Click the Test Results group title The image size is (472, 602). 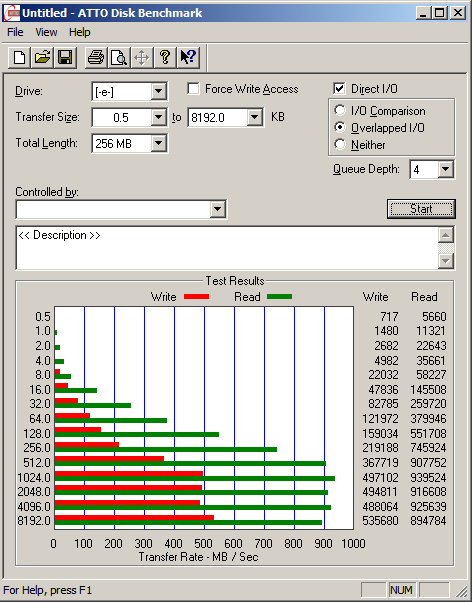pos(235,281)
